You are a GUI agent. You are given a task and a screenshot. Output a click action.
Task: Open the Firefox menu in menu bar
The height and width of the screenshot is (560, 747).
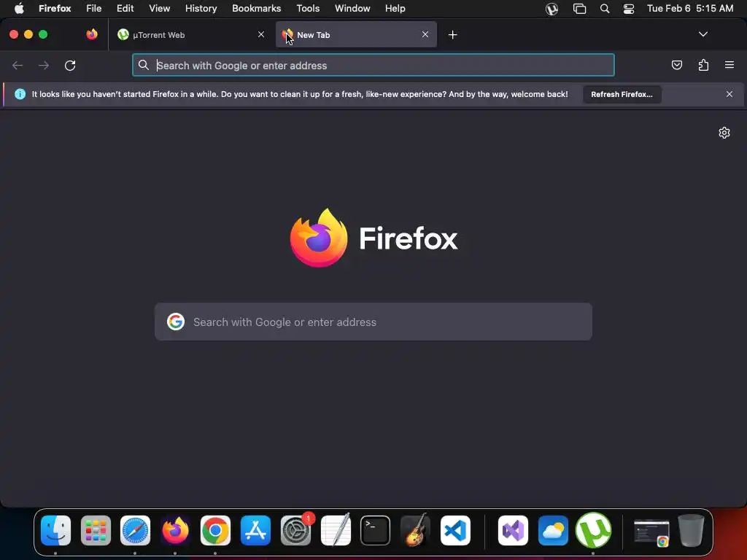(55, 9)
